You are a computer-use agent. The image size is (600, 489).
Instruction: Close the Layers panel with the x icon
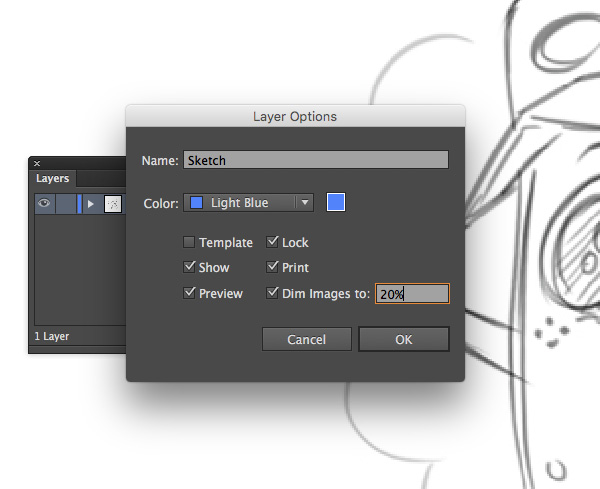click(37, 163)
